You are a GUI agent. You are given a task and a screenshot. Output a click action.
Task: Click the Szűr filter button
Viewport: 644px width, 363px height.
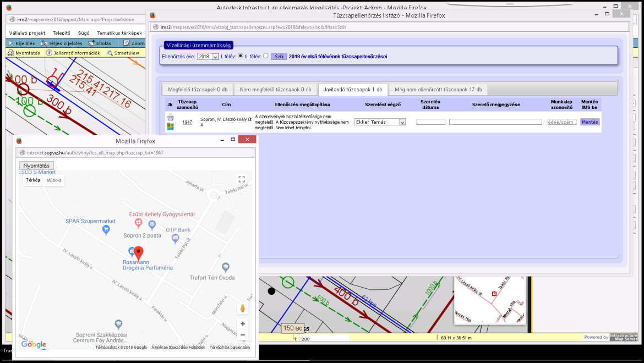tap(279, 57)
